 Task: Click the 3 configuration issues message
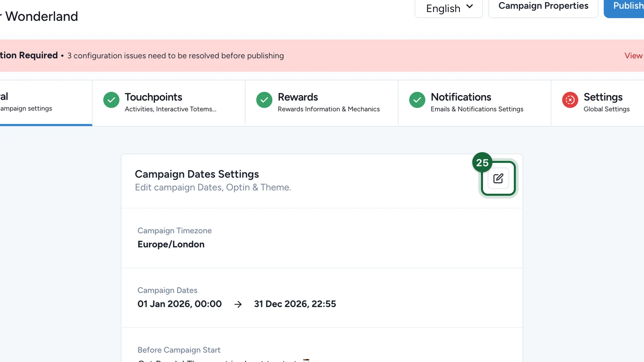pyautogui.click(x=175, y=56)
